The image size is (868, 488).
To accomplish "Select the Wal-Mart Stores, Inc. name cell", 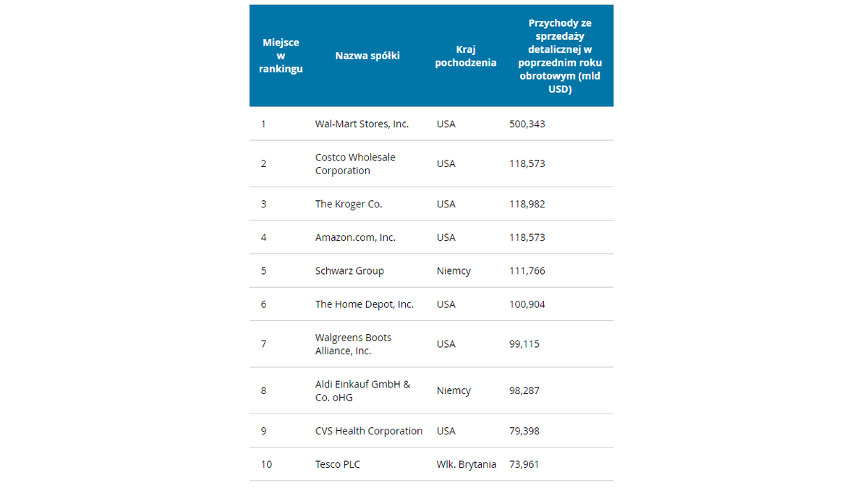I will point(362,124).
